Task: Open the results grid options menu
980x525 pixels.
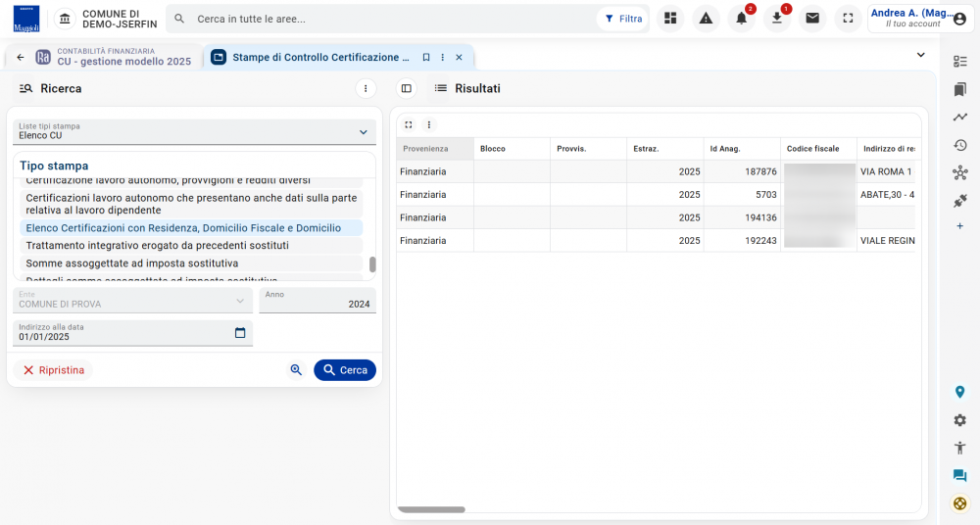Action: 429,124
